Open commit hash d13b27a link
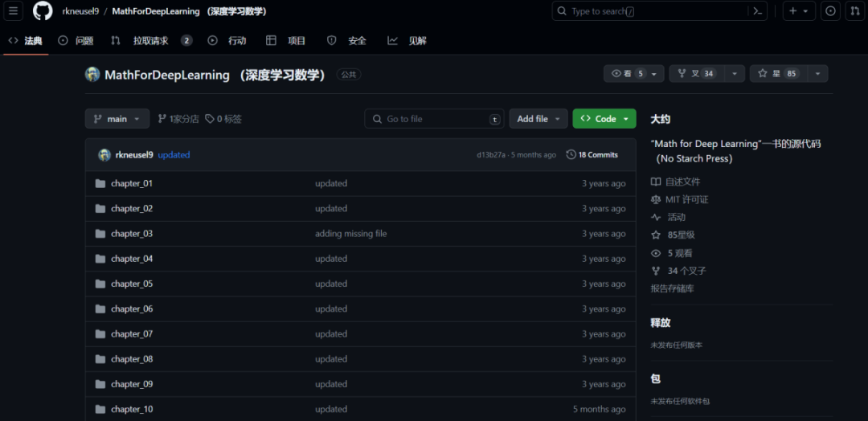 [x=491, y=155]
